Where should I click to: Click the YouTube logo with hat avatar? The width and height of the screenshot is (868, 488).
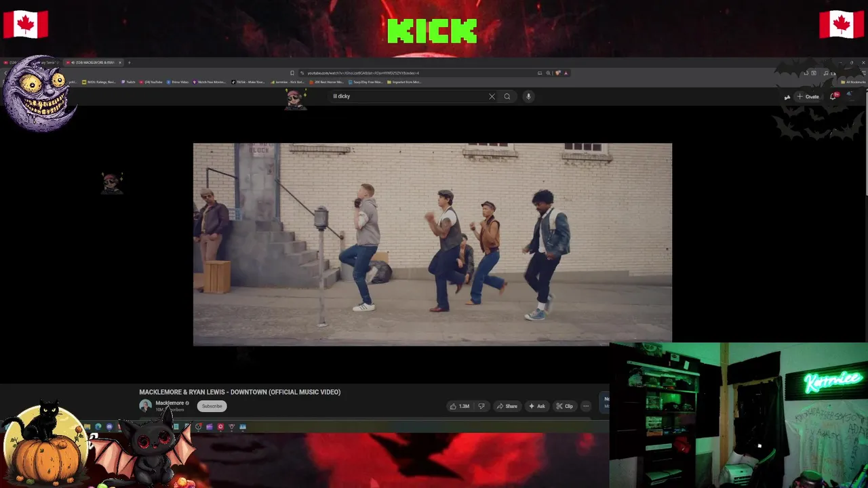coord(295,98)
